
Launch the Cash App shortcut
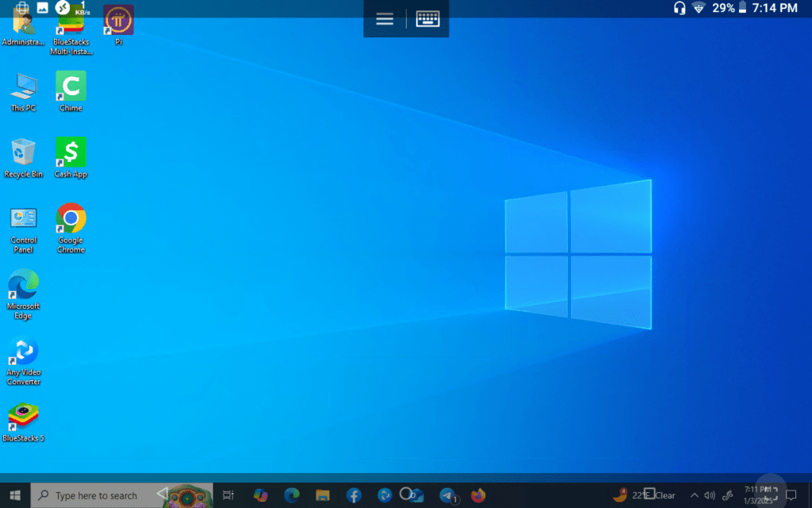coord(71,158)
